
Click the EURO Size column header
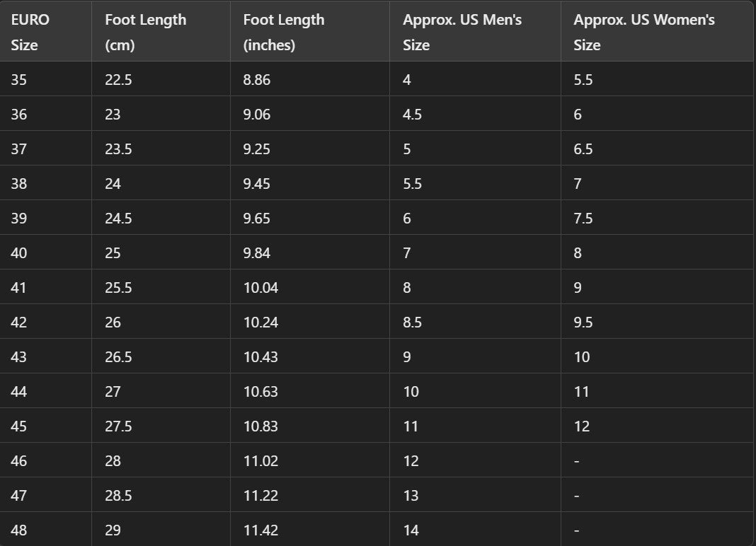click(x=30, y=33)
